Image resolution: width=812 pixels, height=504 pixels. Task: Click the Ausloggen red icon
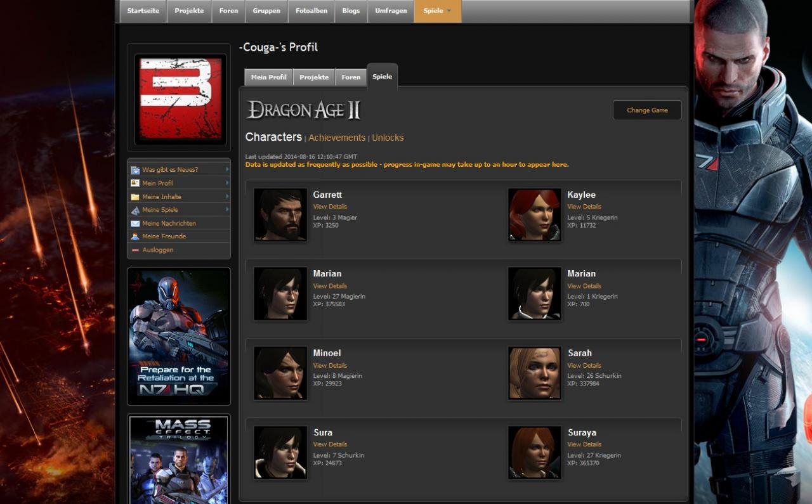(x=135, y=250)
